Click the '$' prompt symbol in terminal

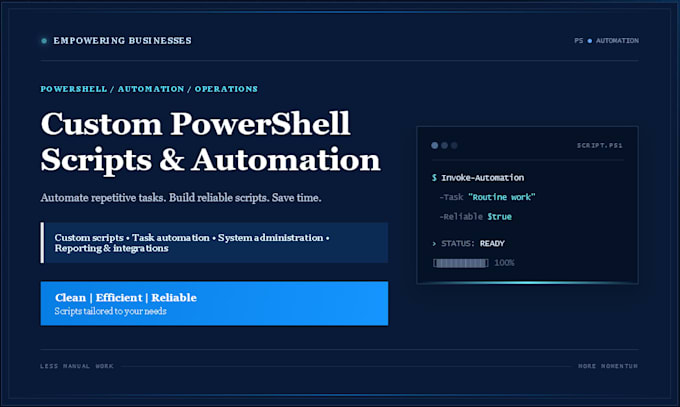(x=434, y=177)
